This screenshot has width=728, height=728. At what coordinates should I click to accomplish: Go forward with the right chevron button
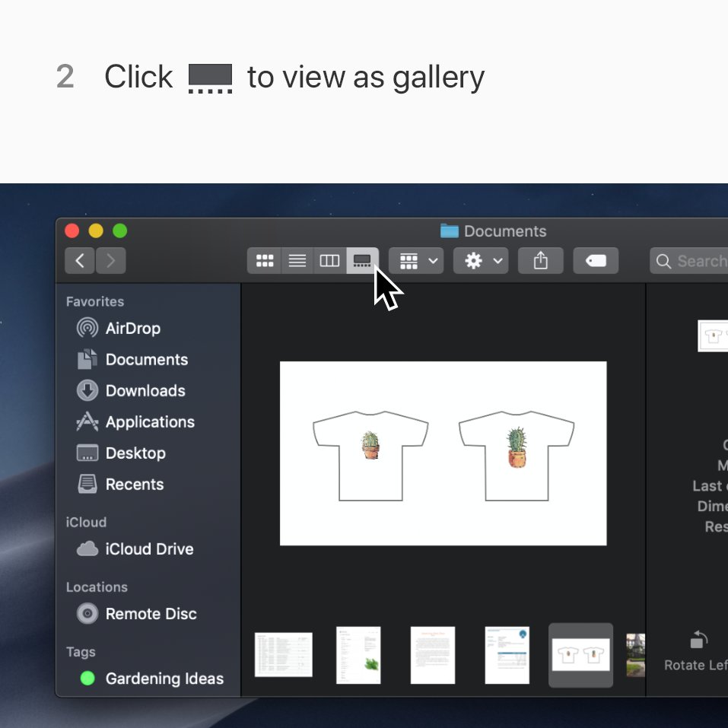point(110,260)
